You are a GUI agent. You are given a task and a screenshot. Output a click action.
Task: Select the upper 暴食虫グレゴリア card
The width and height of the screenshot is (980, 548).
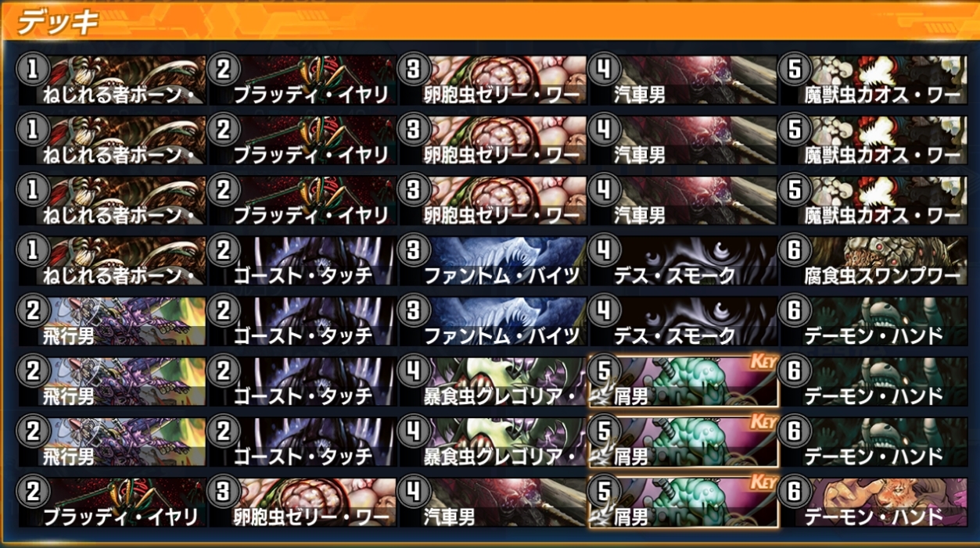pyautogui.click(x=491, y=381)
